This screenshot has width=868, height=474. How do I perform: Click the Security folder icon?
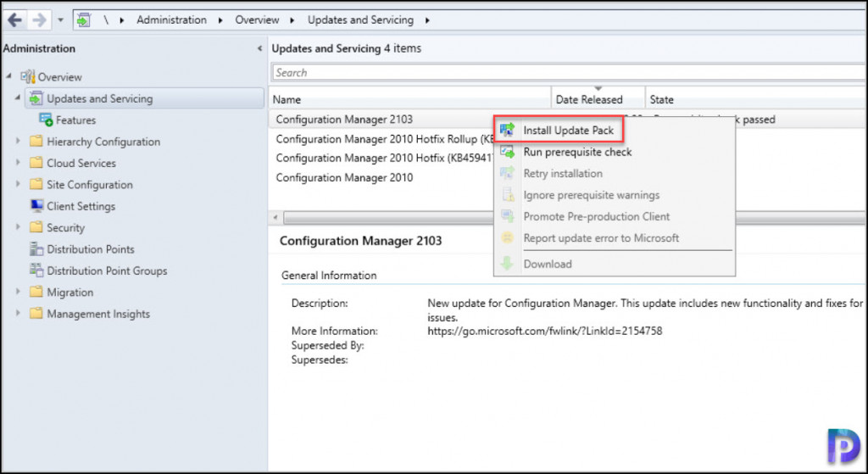point(36,227)
